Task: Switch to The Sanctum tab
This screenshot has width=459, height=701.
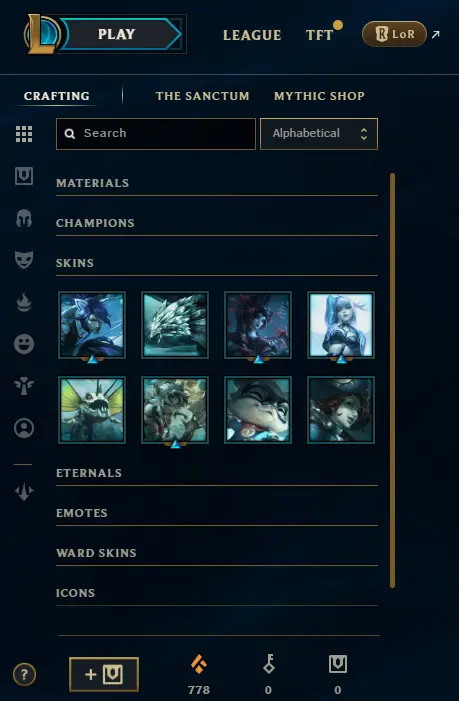Action: coord(202,96)
